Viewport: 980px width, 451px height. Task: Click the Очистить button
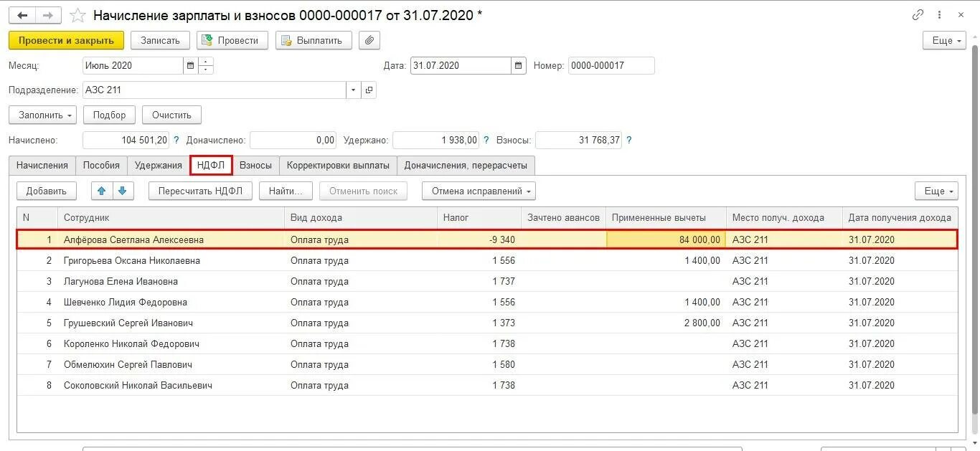(x=171, y=115)
